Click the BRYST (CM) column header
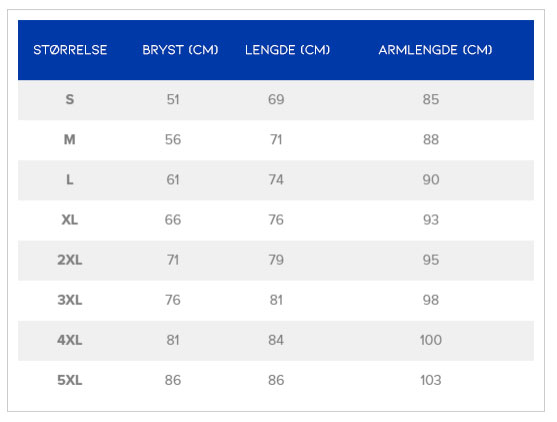557x422 pixels. point(180,50)
